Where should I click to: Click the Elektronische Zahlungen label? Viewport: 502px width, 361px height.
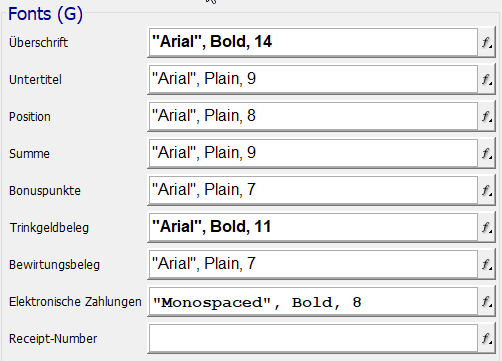75,302
